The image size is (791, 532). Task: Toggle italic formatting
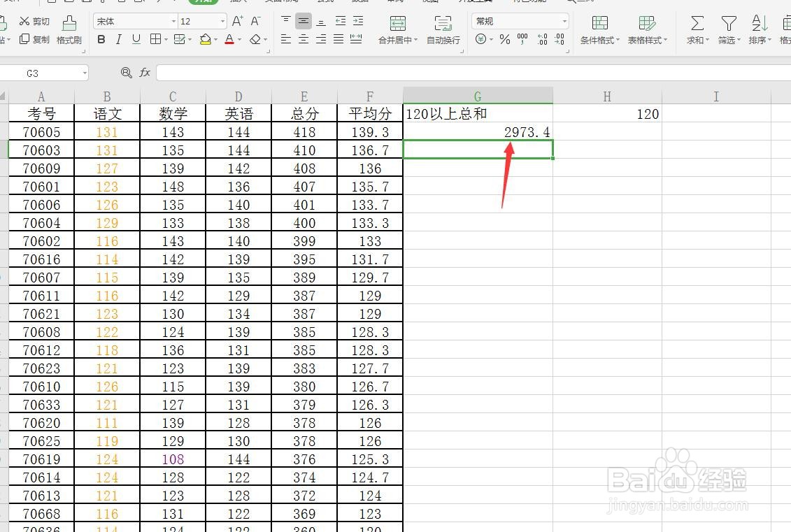[119, 39]
